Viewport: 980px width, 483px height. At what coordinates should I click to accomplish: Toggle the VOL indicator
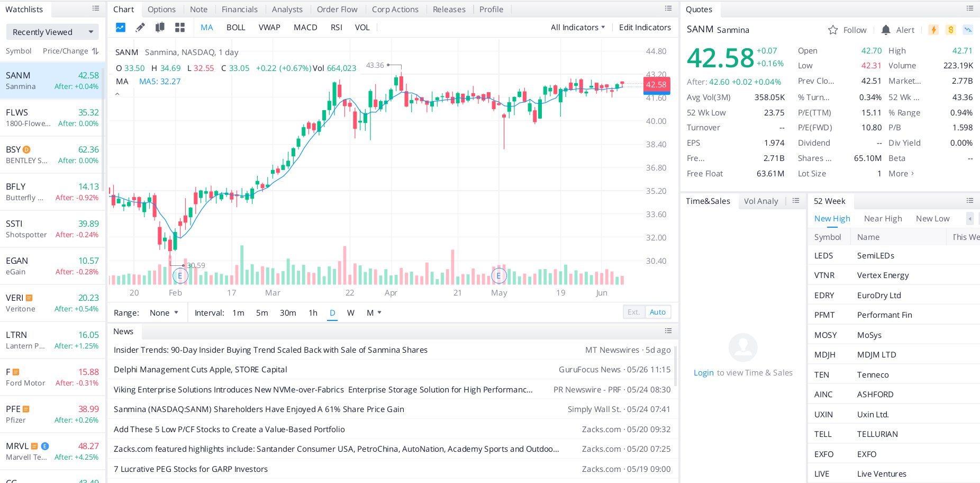point(362,28)
